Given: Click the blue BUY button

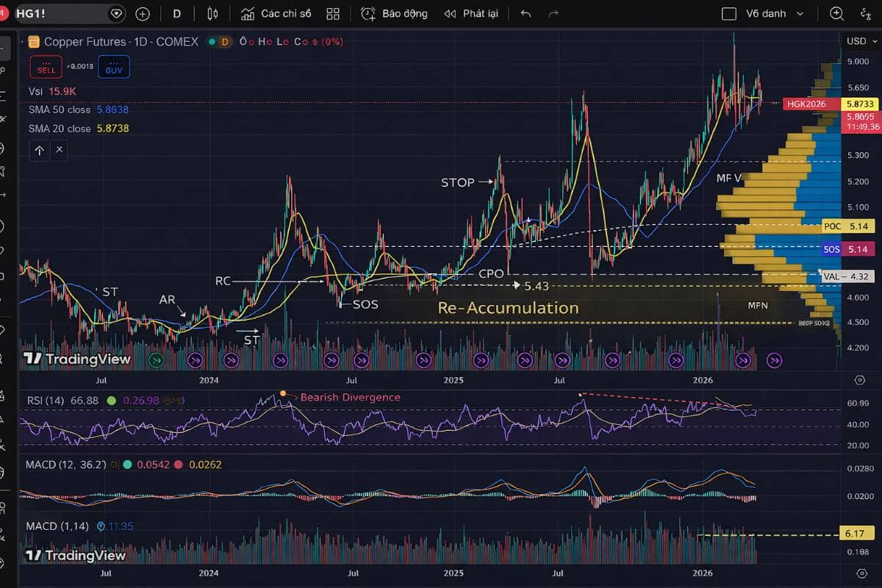Looking at the screenshot, I should coord(113,67).
